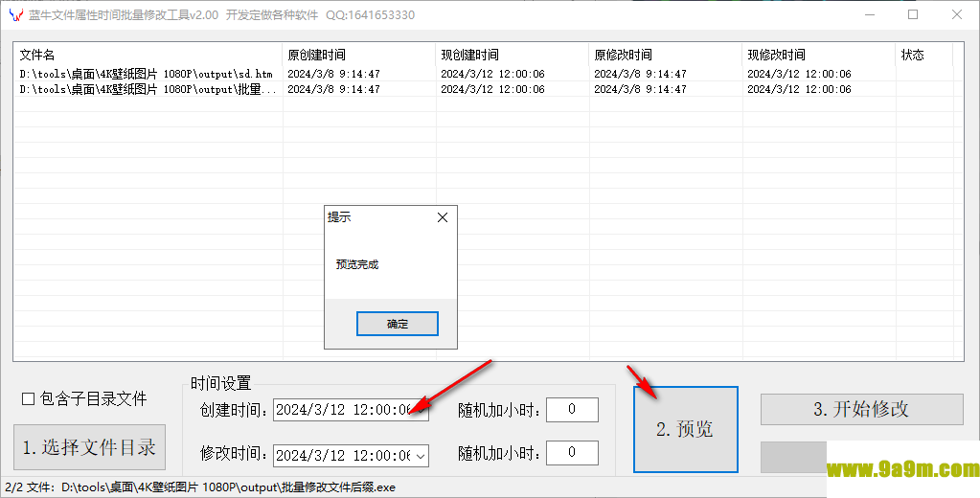Close the 提示 dialog with its X
980x498 pixels.
point(443,217)
